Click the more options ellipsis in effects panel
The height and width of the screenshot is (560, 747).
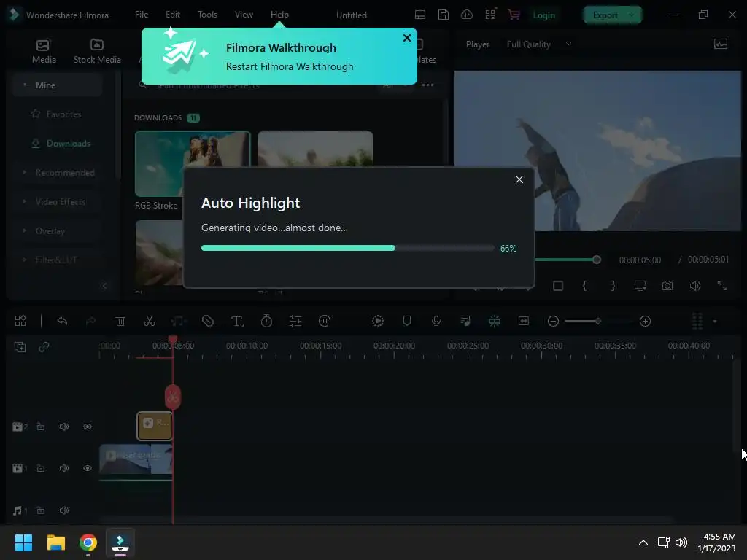pos(427,85)
